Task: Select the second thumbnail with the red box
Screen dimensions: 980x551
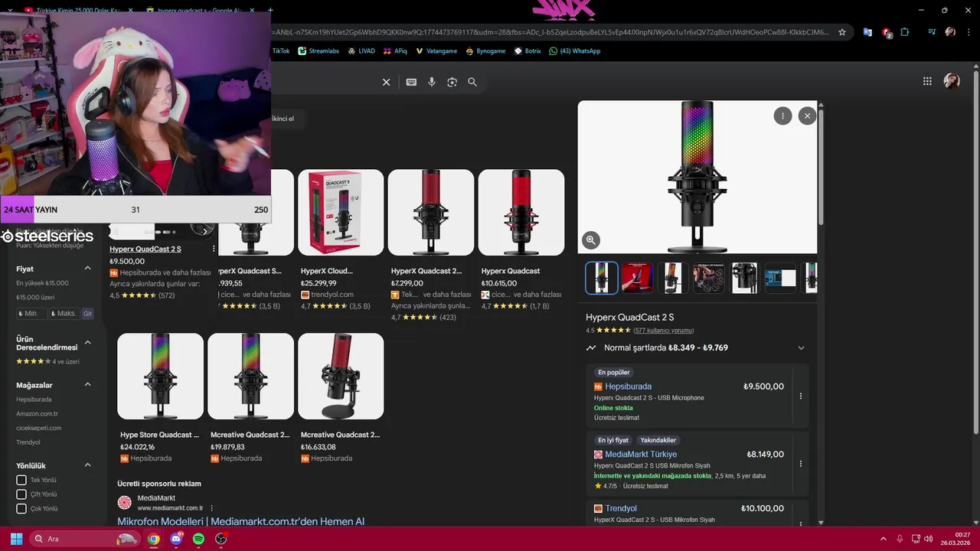Action: [x=637, y=278]
